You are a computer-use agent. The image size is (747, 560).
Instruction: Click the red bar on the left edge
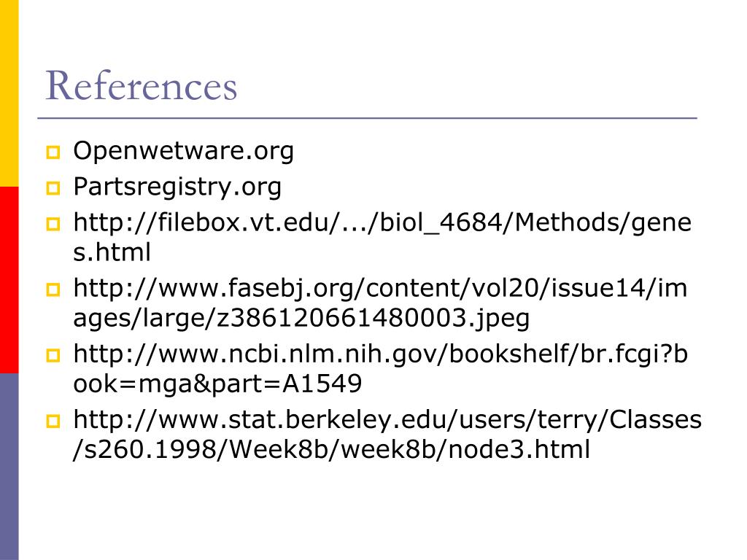tap(9, 279)
